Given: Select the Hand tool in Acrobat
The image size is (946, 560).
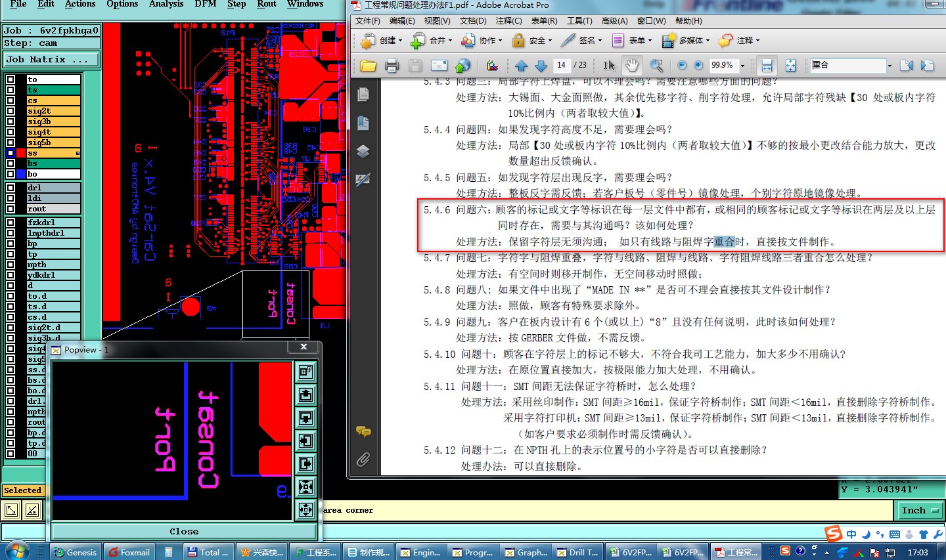Looking at the screenshot, I should (631, 65).
